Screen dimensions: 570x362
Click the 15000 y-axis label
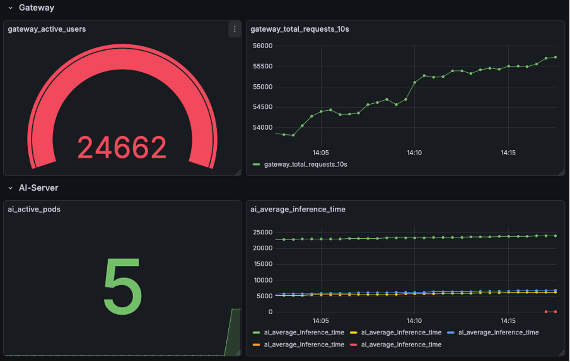point(262,264)
